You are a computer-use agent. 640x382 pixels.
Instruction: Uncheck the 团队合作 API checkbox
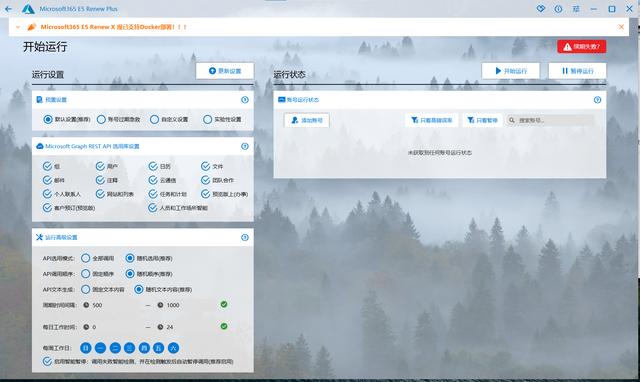205,180
